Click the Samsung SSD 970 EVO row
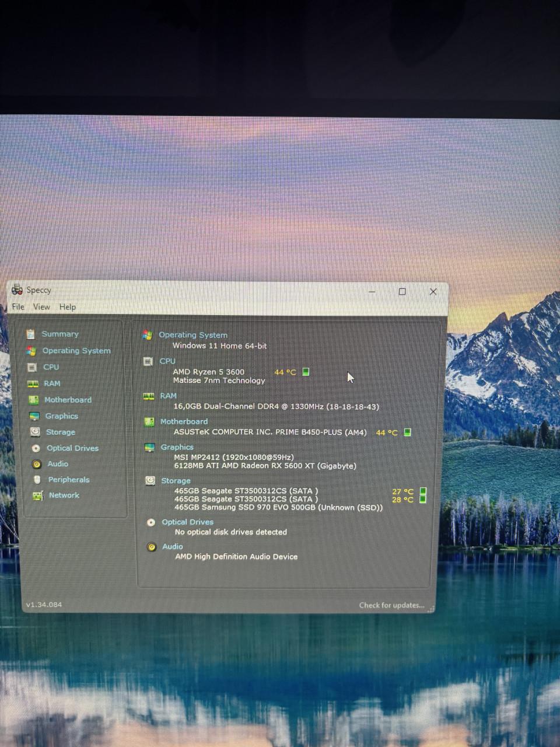 tap(279, 508)
